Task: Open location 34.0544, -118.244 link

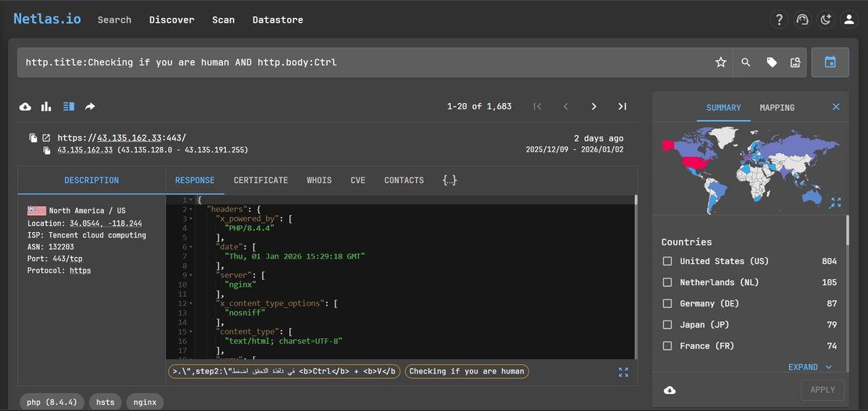Action: pyautogui.click(x=106, y=223)
